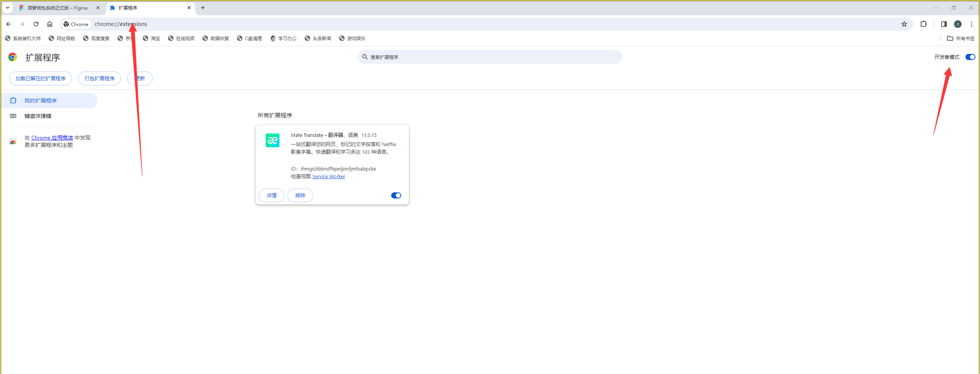
Task: Open 百度搜索 bookmark
Action: pos(96,38)
